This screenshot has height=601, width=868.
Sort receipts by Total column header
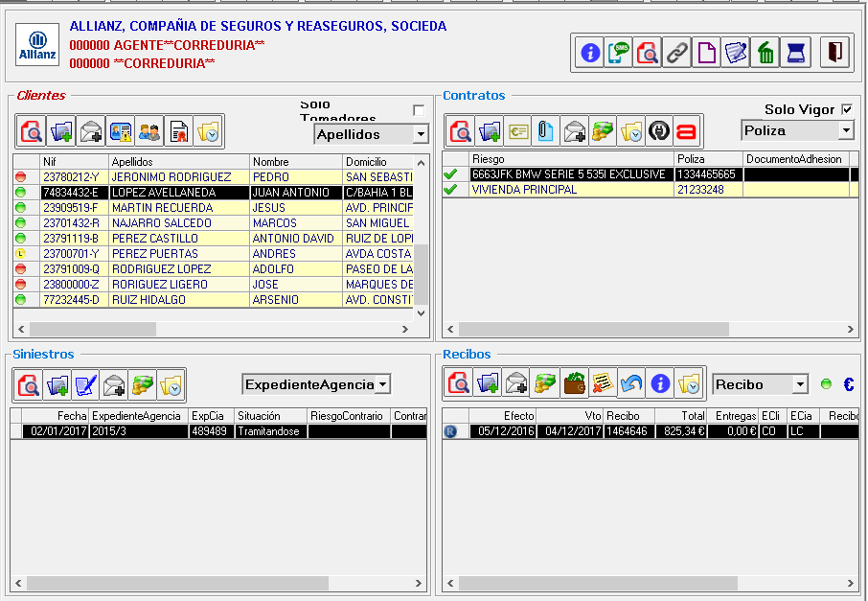680,416
